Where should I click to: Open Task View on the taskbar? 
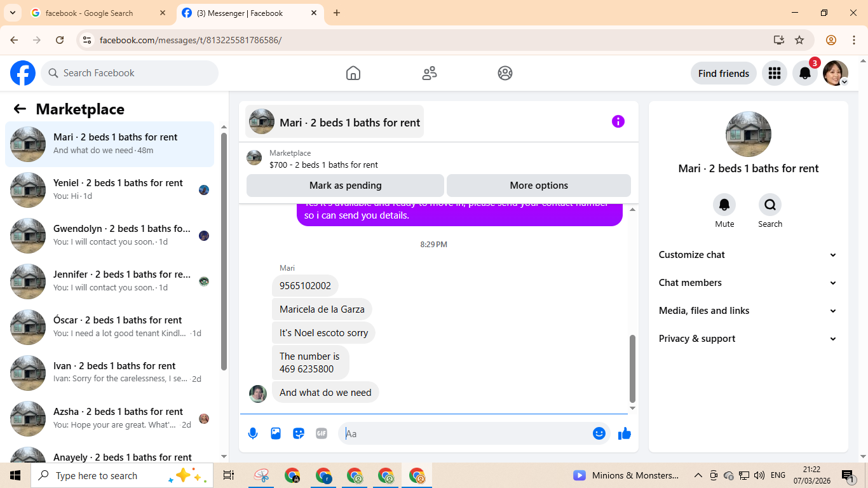229,475
